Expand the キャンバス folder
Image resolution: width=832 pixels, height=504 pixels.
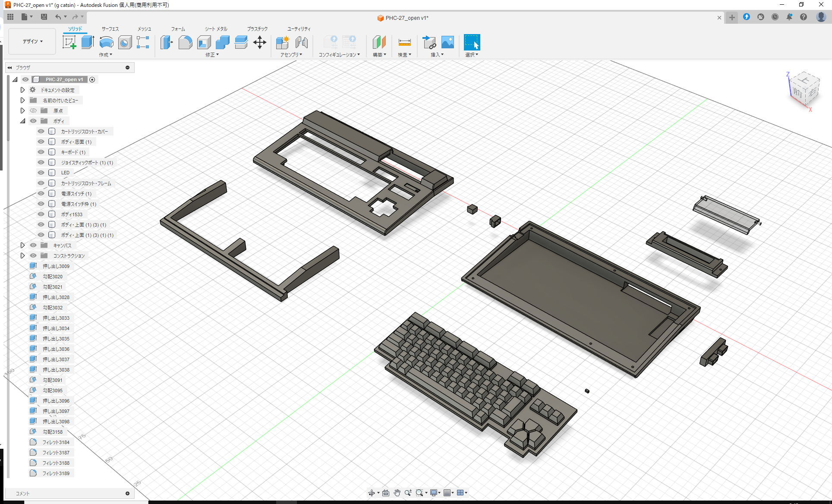point(22,245)
